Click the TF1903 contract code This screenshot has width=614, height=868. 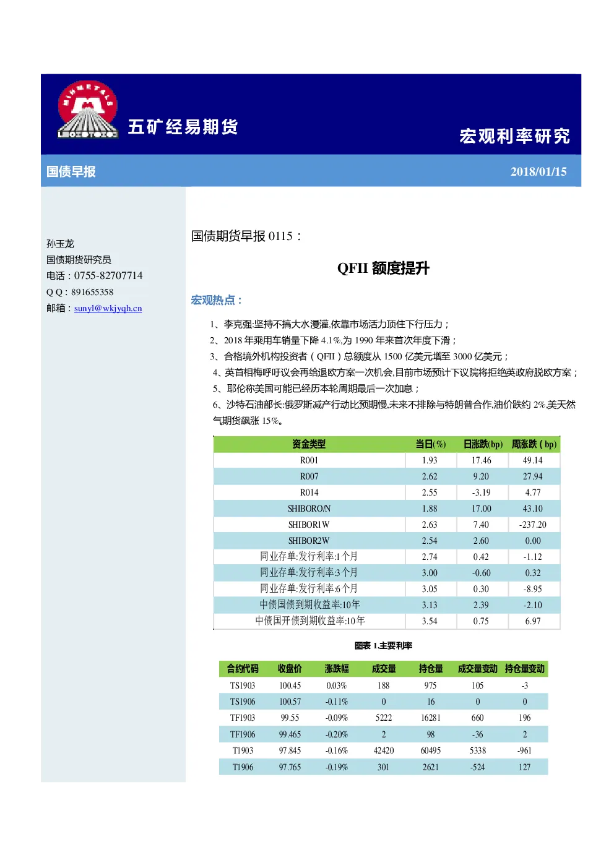[x=243, y=718]
